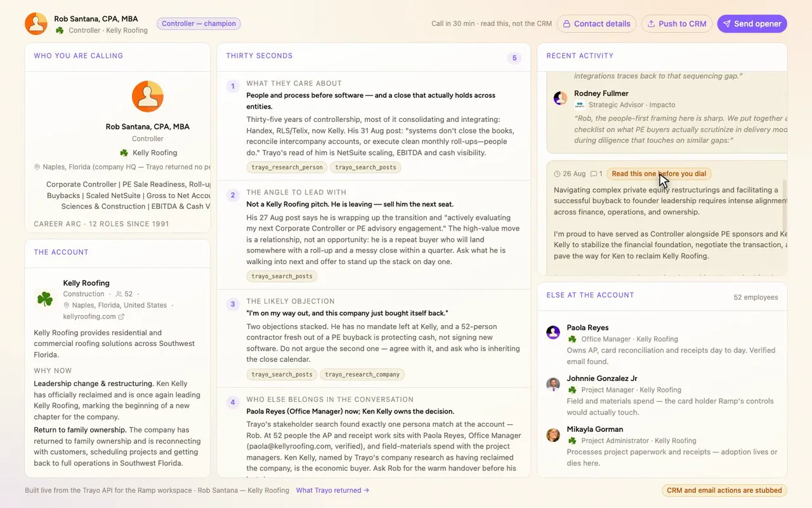Click the Kelly Roofing shamrock logo in The Account panel

45,299
